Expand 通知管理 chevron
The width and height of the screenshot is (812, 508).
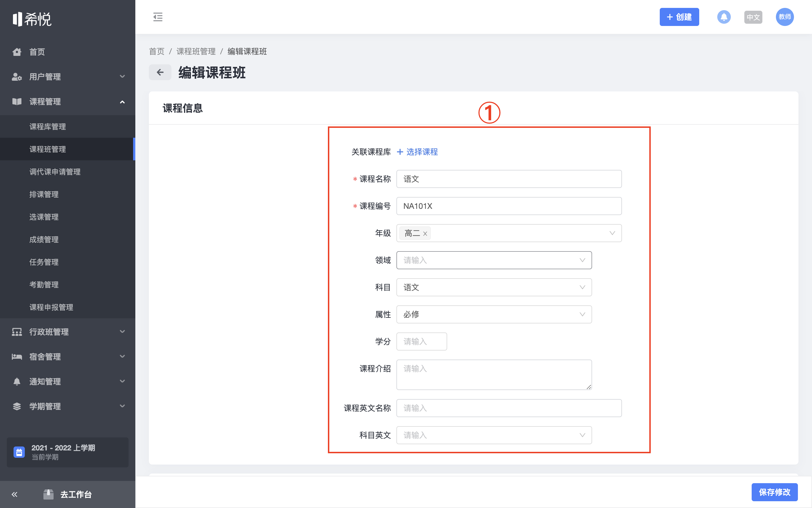pyautogui.click(x=122, y=382)
